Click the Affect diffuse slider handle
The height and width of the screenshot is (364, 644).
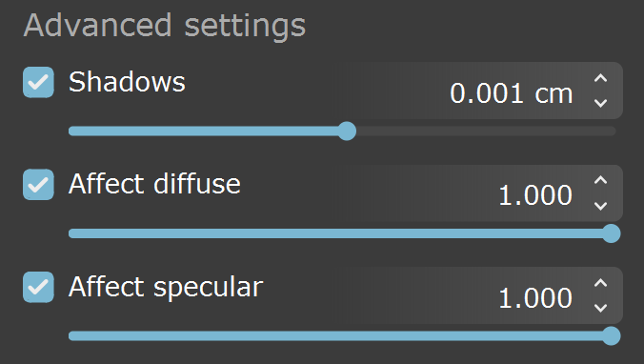612,233
